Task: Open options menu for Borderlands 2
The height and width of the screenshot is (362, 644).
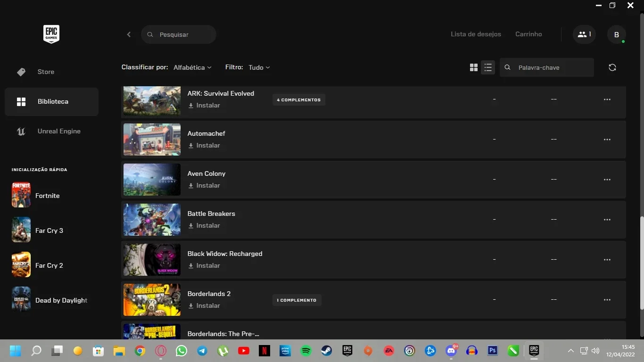Action: click(x=607, y=300)
